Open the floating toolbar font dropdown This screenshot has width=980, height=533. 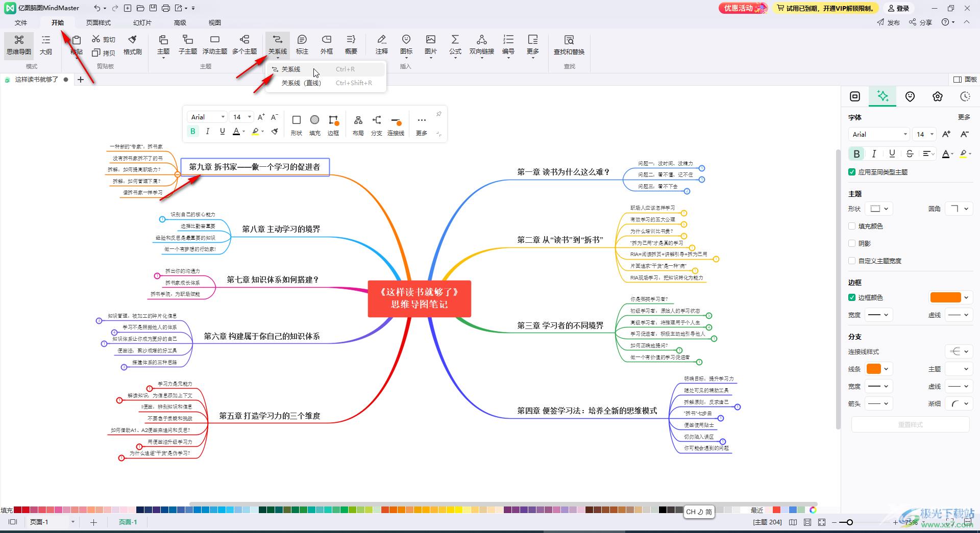point(207,117)
